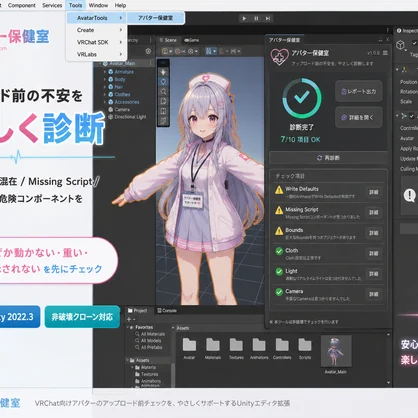The image size is (418, 418).
Task: Expand the Accessories hierarchy item
Action: 105,102
